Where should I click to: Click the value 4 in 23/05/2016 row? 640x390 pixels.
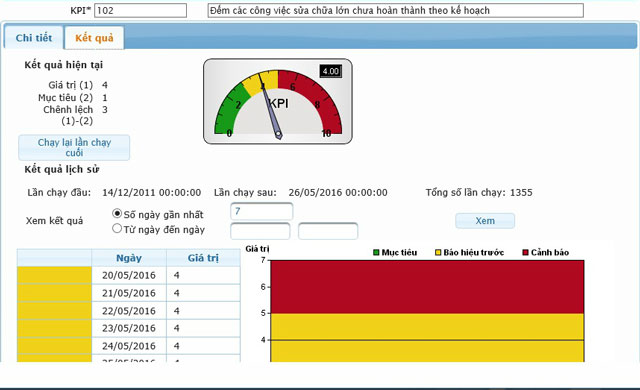(x=177, y=328)
